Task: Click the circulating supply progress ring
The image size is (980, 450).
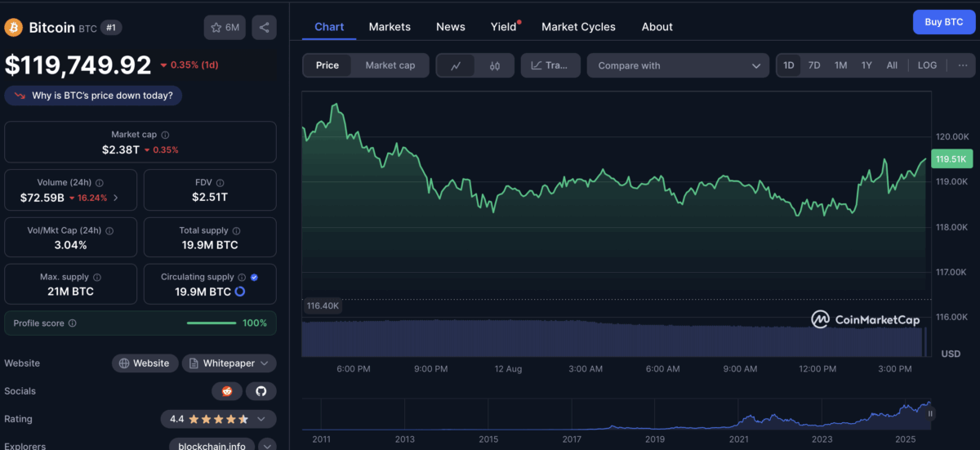Action: point(240,292)
